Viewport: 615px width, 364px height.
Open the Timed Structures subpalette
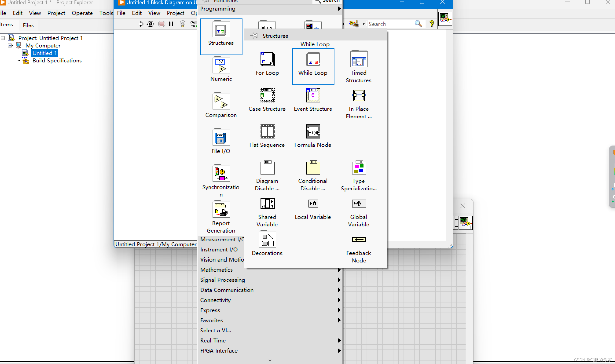coord(359,59)
